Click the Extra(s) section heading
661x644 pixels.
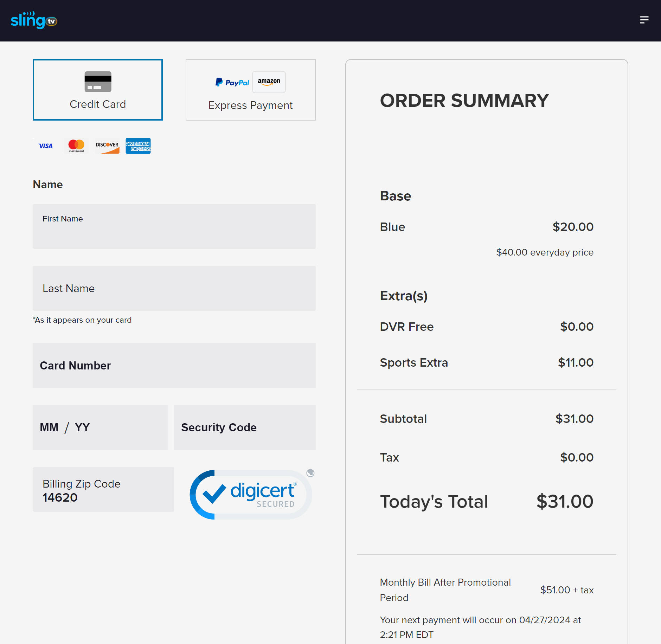click(404, 296)
